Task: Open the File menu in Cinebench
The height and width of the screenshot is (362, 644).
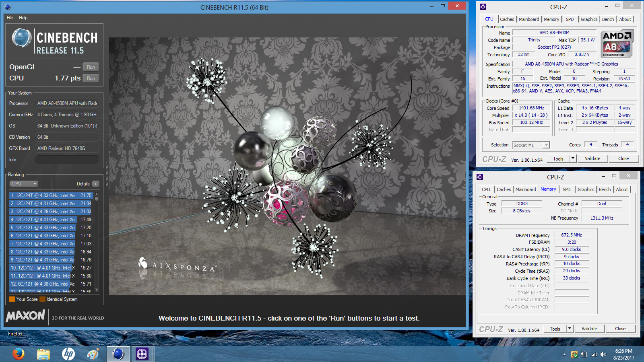Action: pos(10,18)
